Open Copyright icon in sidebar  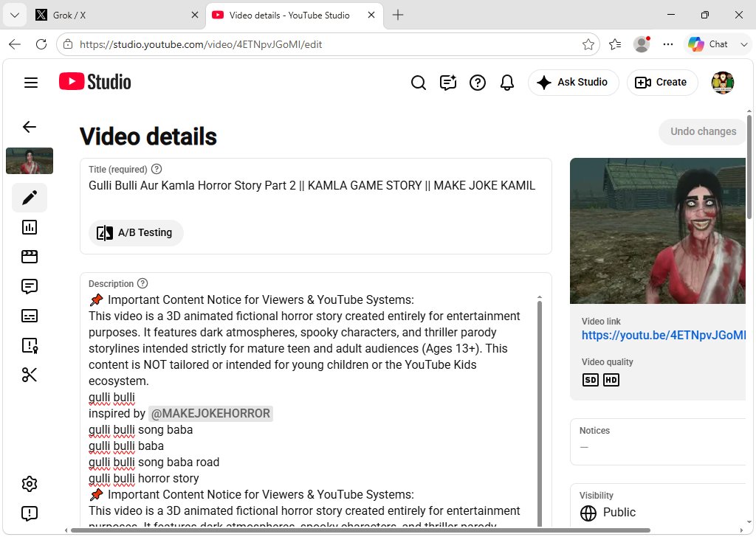pos(30,345)
